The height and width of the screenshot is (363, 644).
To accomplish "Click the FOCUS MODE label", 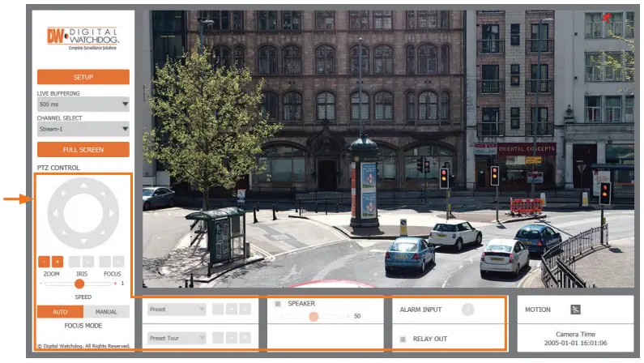I will tap(83, 326).
